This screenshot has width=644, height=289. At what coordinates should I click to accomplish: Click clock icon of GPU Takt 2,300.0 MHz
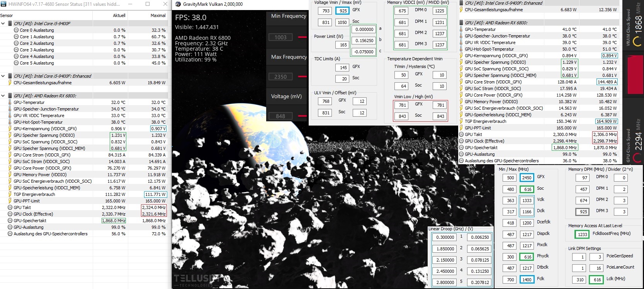pos(461,134)
